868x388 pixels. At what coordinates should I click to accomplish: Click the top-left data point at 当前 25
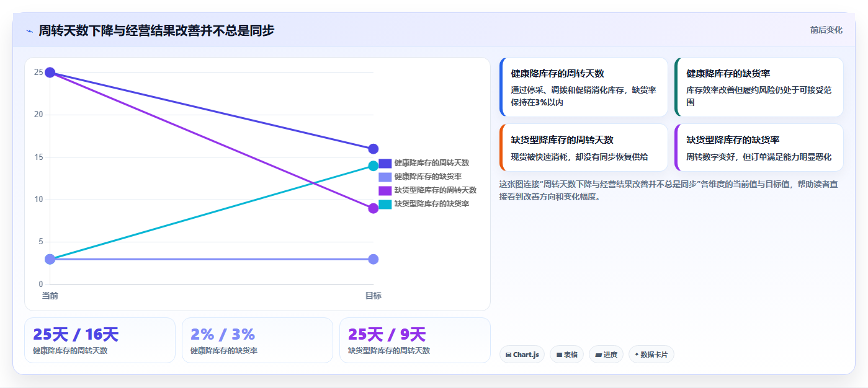50,73
